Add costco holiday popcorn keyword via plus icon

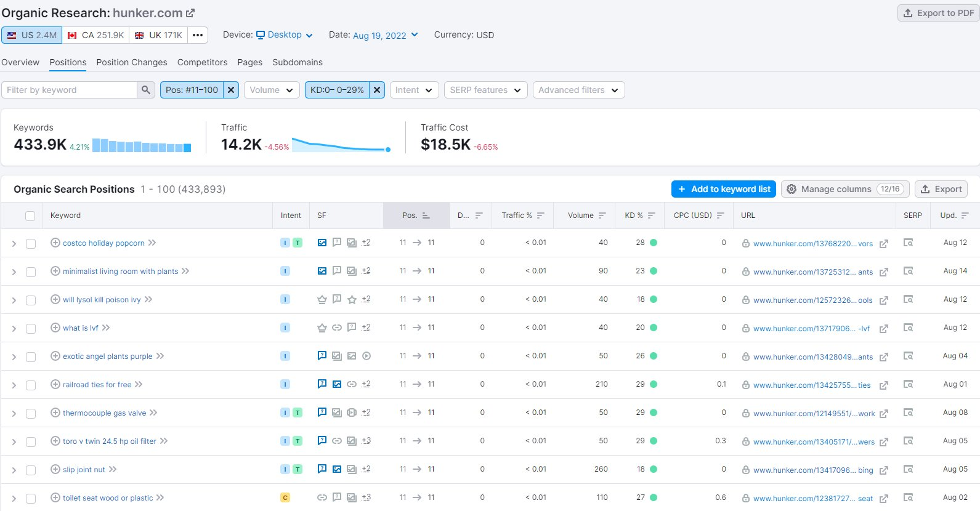pos(55,243)
